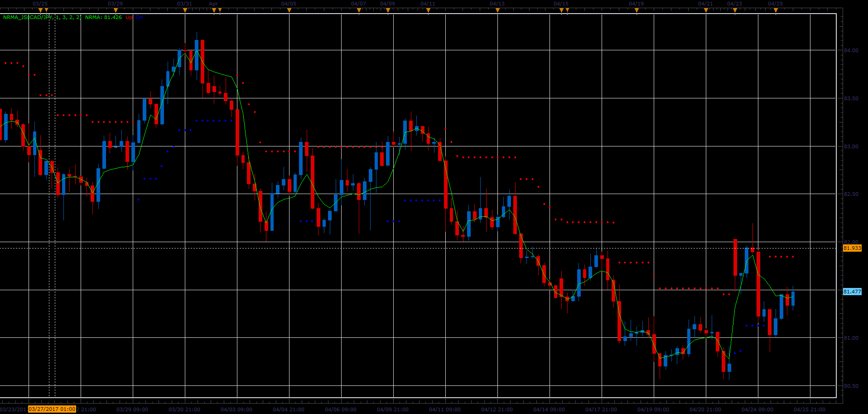
Task: Click the 83.00 price axis label
Action: 851,146
